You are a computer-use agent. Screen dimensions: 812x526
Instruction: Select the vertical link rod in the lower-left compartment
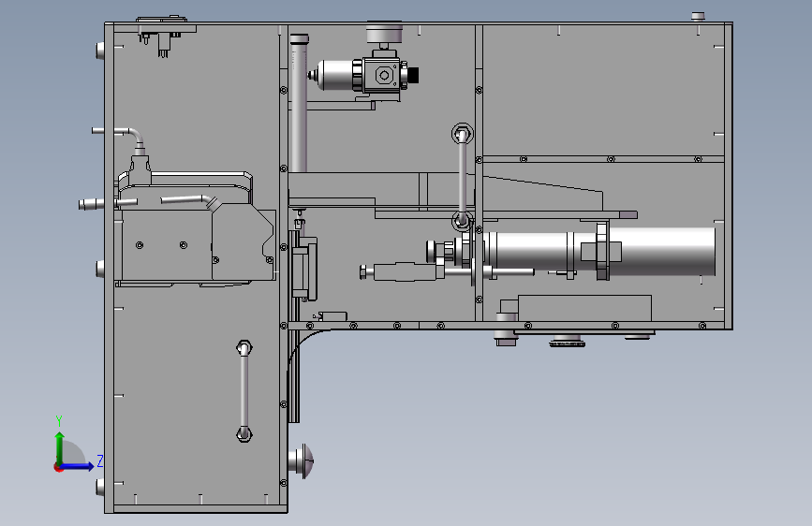[244, 391]
